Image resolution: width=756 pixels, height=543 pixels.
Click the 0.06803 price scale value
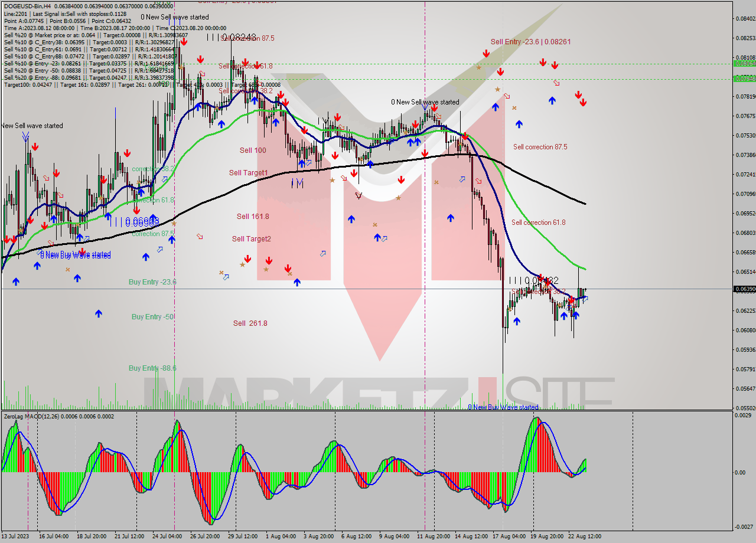click(745, 233)
